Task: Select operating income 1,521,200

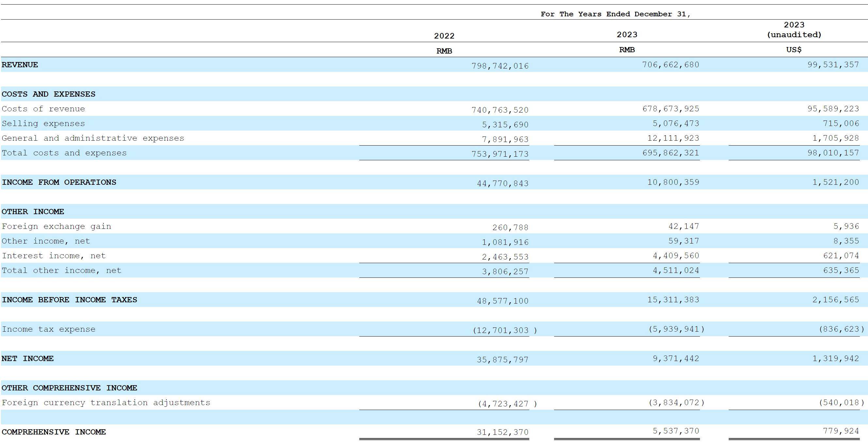Action: pos(836,182)
